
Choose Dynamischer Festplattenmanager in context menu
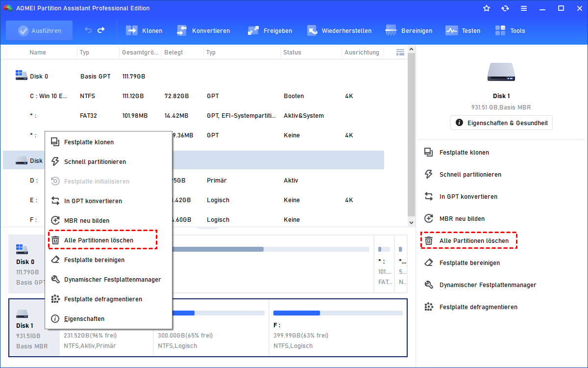(x=108, y=280)
